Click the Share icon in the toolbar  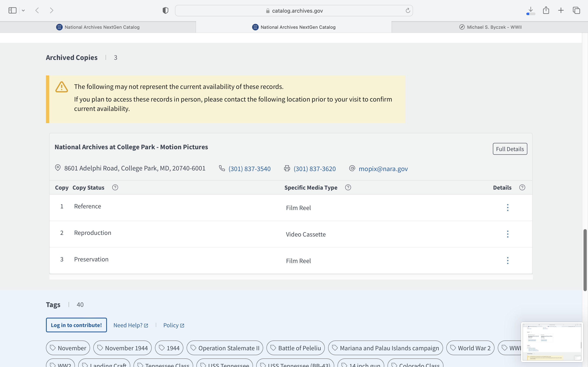point(546,10)
